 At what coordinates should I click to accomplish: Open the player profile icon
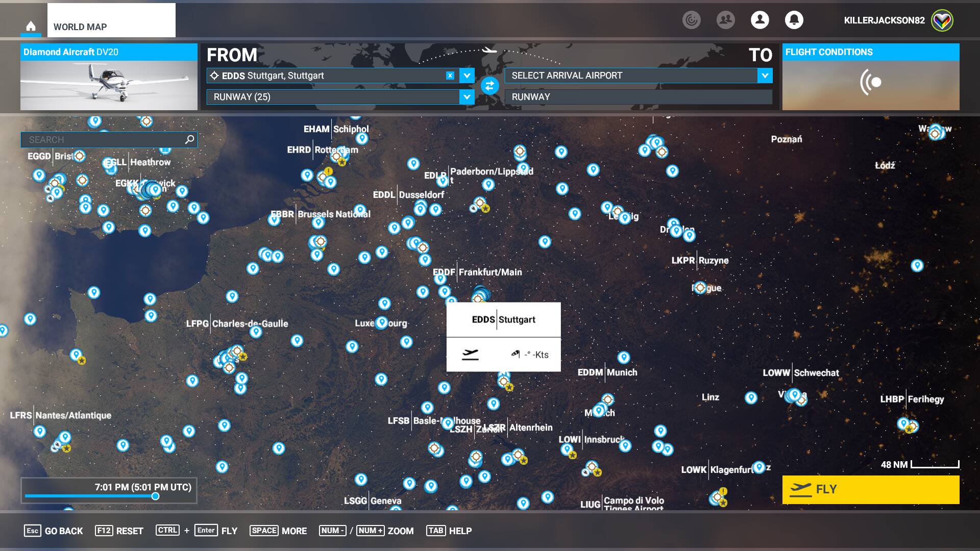tap(759, 20)
